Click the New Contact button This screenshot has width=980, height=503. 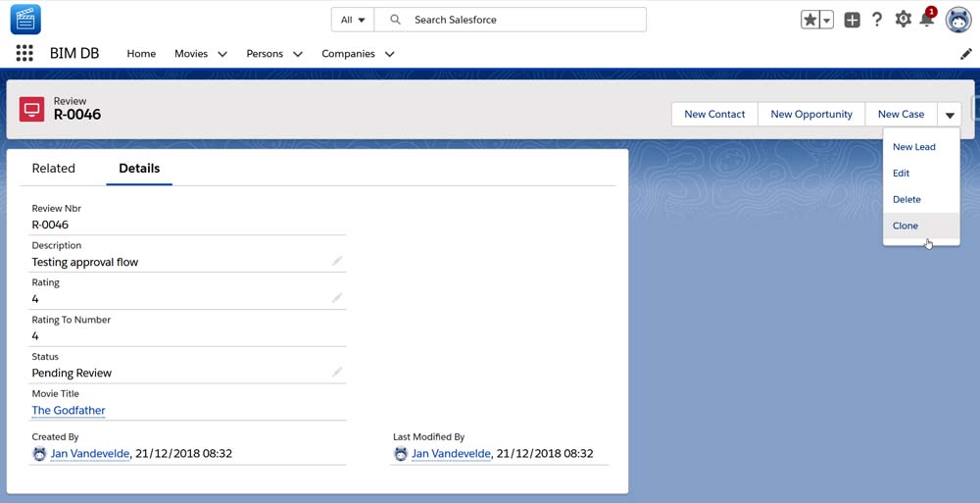[714, 115]
